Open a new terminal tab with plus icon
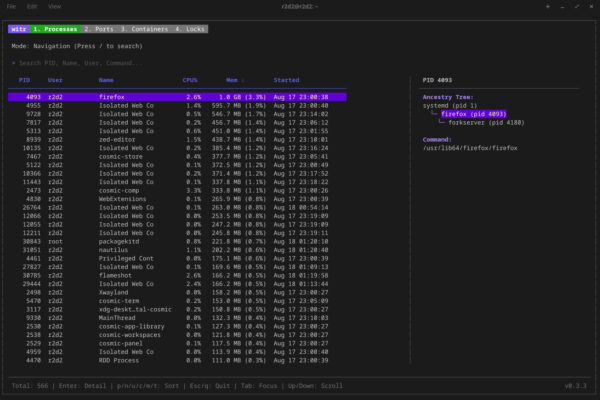The height and width of the screenshot is (400, 600). tap(548, 7)
